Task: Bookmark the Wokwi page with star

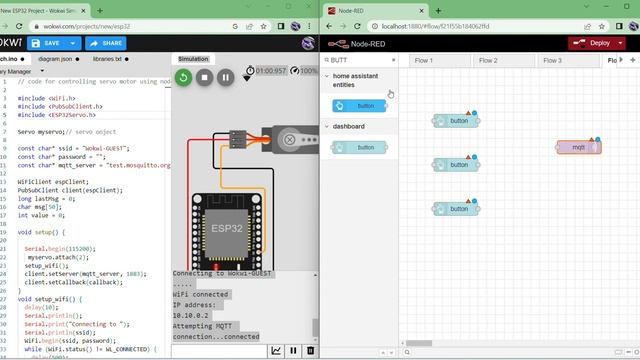Action: click(264, 27)
